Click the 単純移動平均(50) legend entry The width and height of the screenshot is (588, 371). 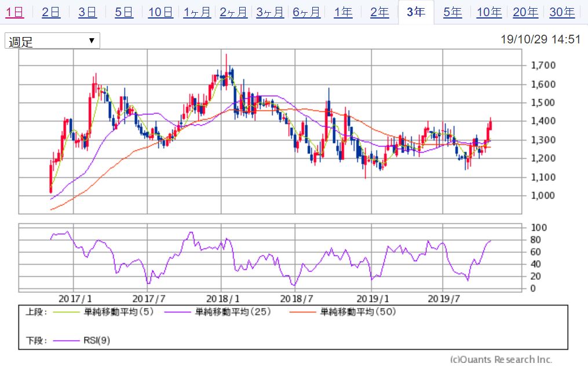click(x=358, y=312)
